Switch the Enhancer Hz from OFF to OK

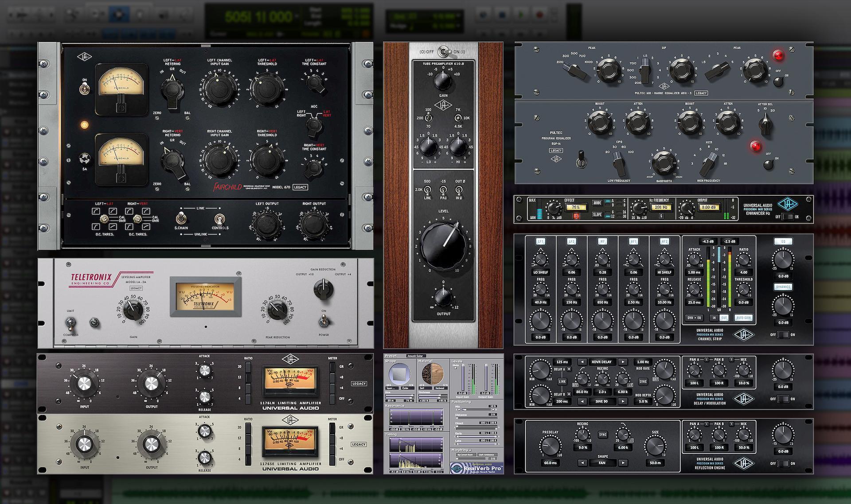pyautogui.click(x=788, y=216)
